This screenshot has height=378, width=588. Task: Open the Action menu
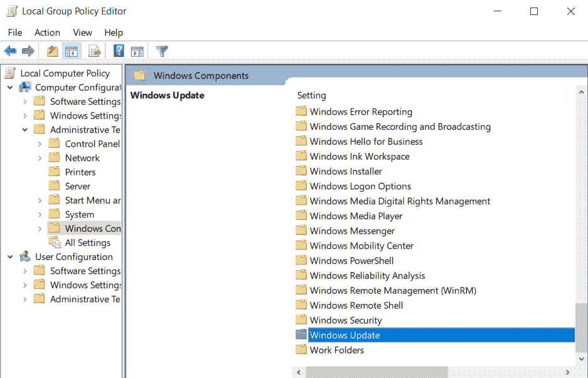47,33
